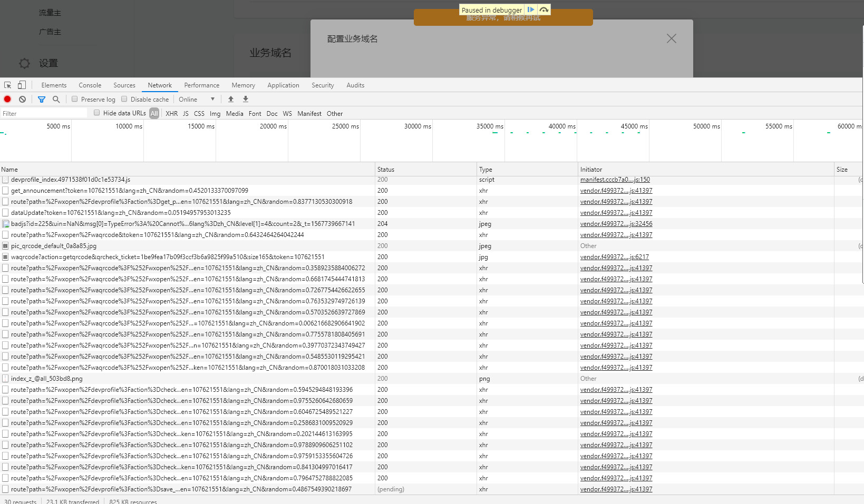Screen dimensions: 864x504
Task: Check Hide data URLs option
Action: [x=96, y=113]
